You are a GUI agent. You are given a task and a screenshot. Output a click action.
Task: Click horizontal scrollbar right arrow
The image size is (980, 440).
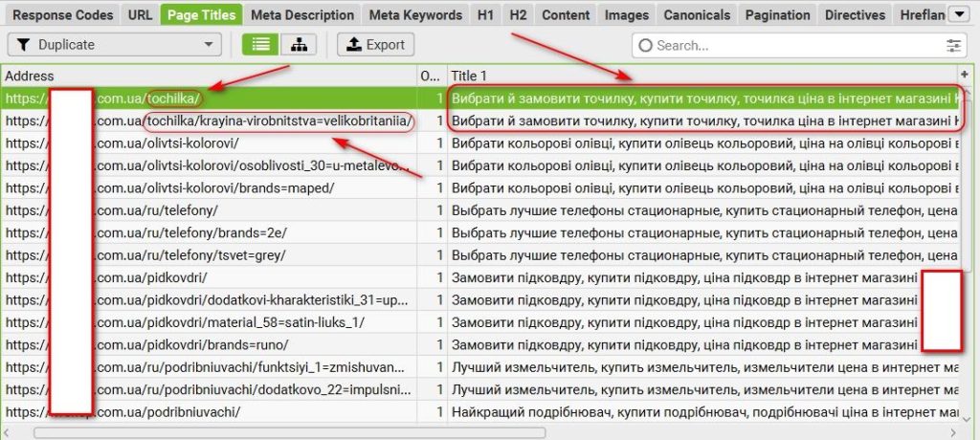[953, 432]
